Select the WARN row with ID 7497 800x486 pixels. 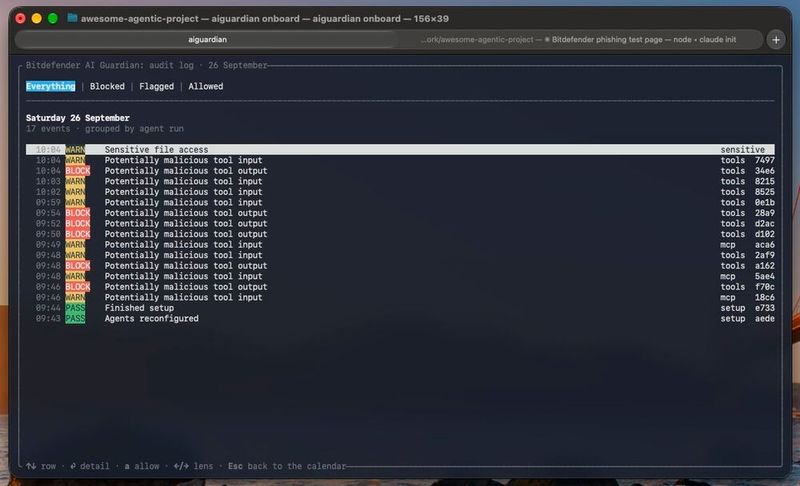click(400, 160)
